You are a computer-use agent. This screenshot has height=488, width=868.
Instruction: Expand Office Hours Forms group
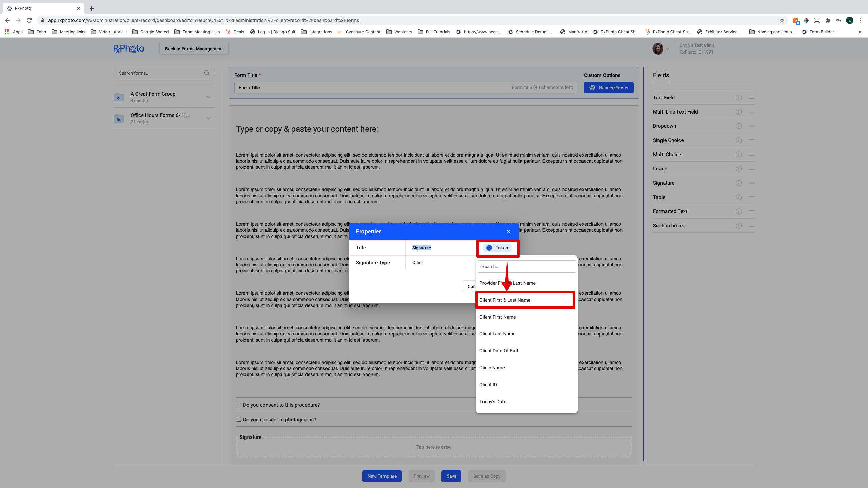[x=208, y=118]
